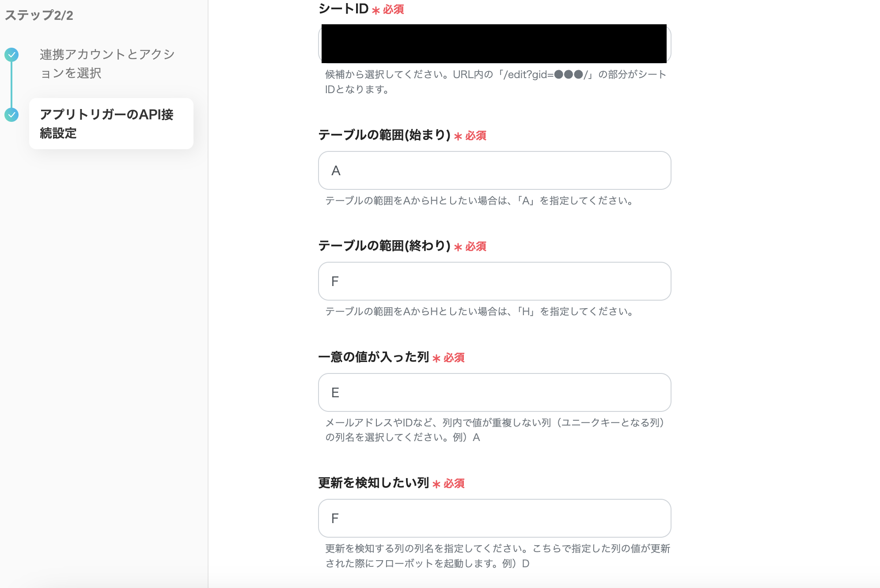The height and width of the screenshot is (588, 880).
Task: Click the 一意の値が入った列 label
Action: click(x=373, y=357)
